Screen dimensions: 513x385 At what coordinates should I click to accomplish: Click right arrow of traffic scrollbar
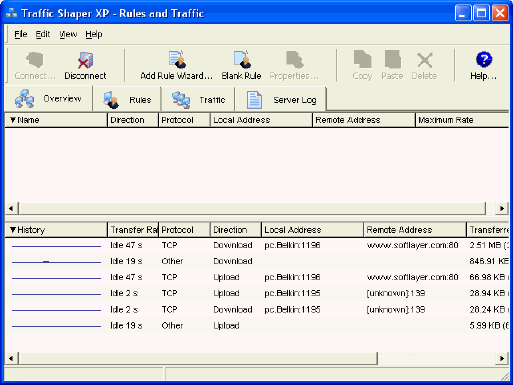(x=502, y=358)
